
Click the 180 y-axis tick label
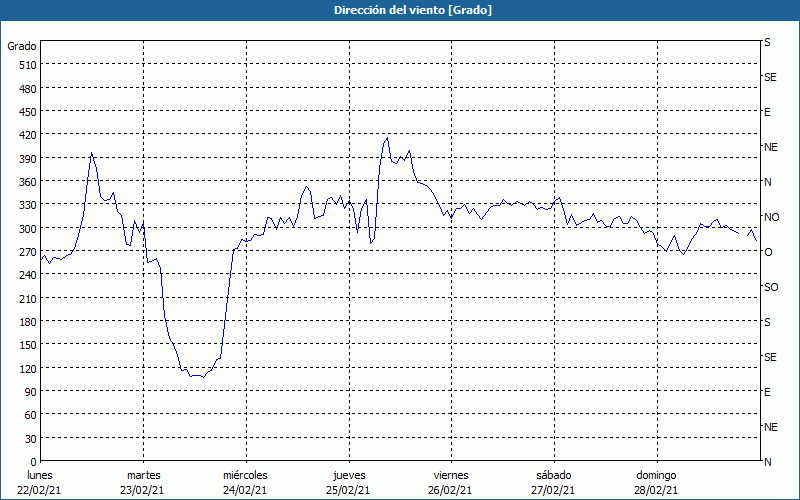[x=29, y=322]
